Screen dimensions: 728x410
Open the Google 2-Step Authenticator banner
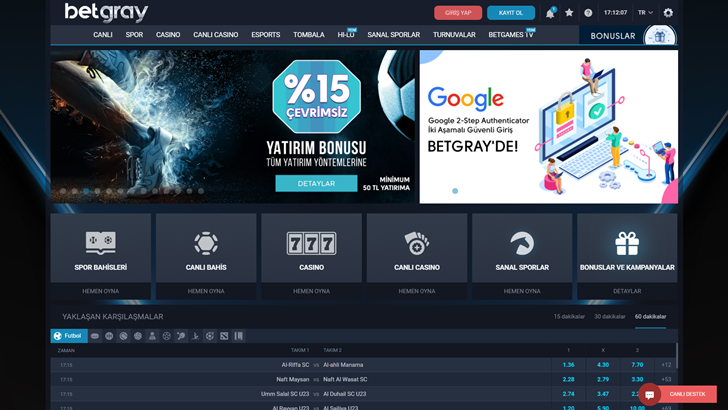pos(549,127)
